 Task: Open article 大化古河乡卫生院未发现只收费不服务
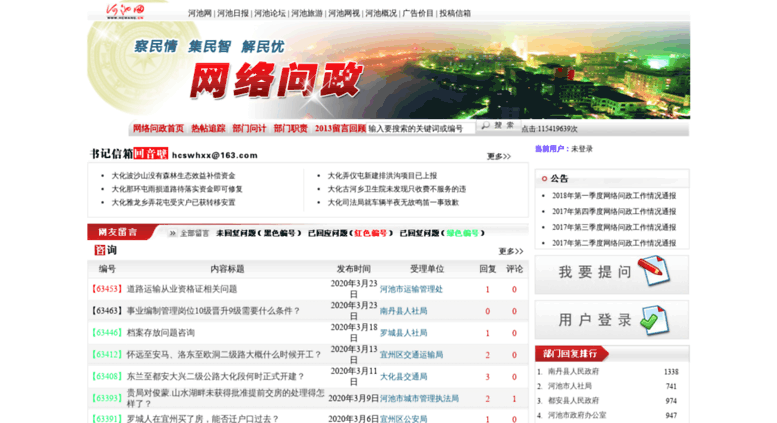[396, 189]
